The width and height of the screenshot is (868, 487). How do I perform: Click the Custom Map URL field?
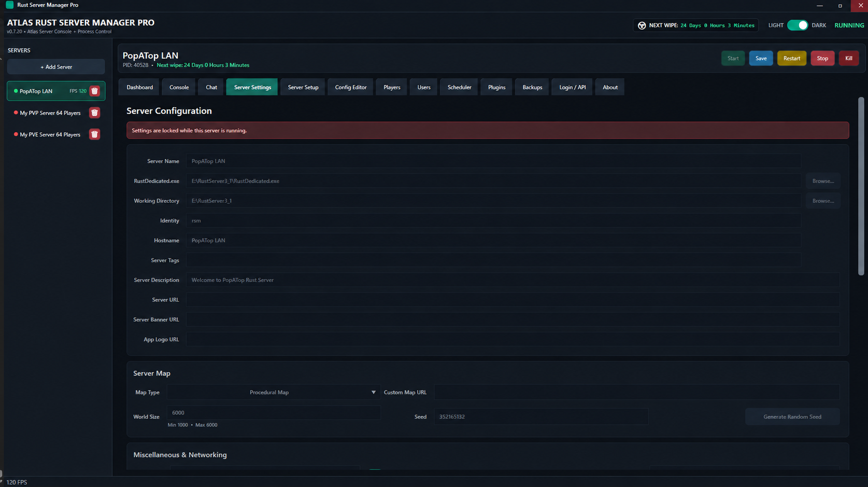tap(636, 392)
